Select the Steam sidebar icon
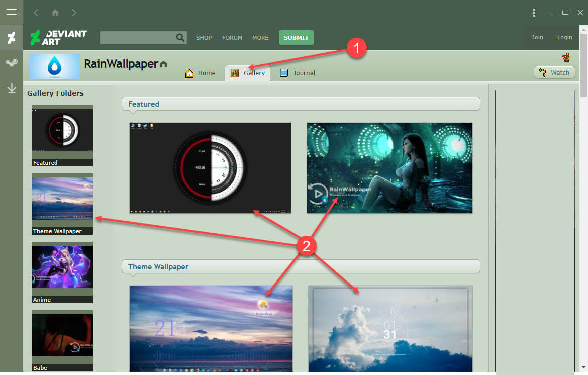The height and width of the screenshot is (375, 588). pos(12,63)
